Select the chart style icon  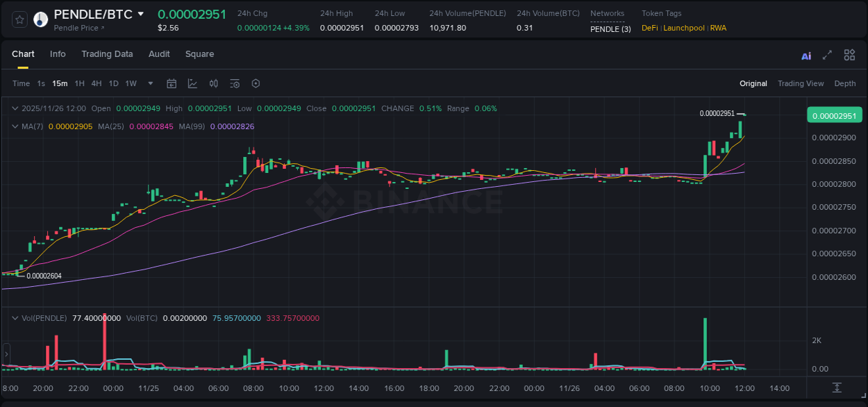tap(192, 83)
